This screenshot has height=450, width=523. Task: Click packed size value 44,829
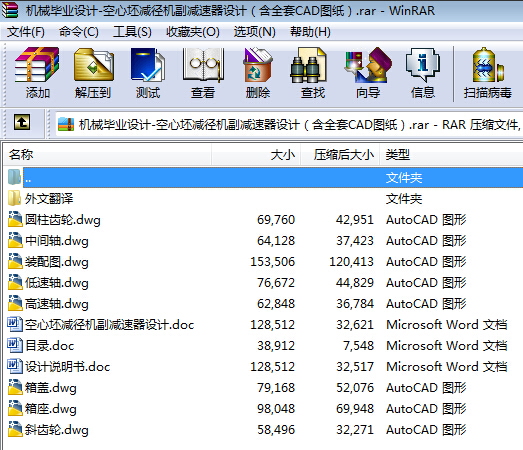tap(355, 283)
